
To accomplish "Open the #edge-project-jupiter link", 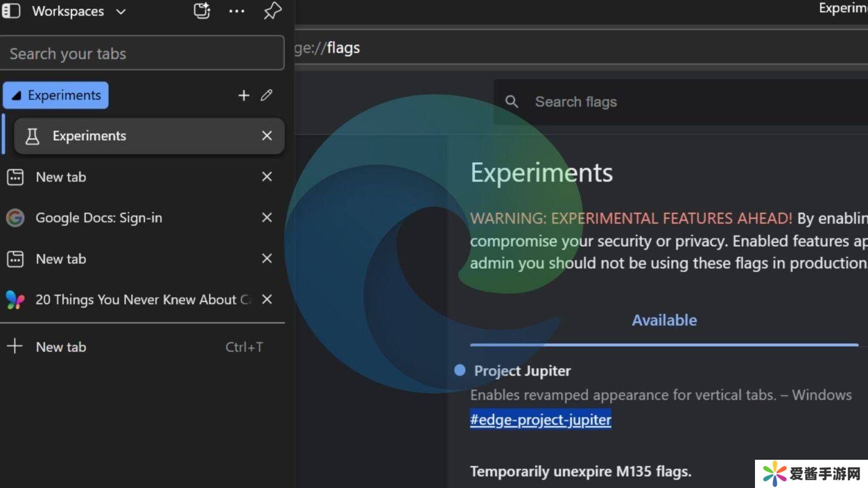I will point(540,420).
